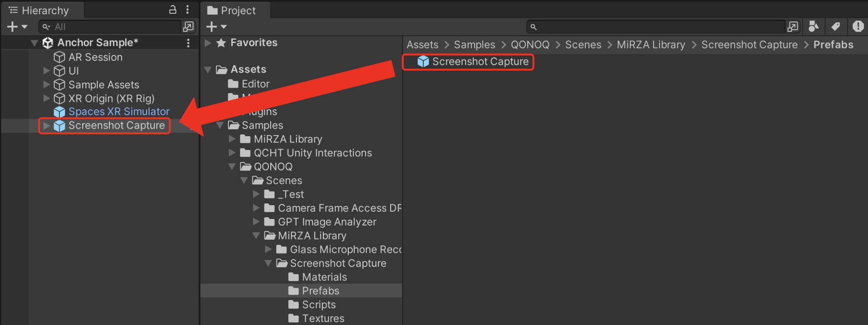Click the Screenshot Capture prefab cube icon in Hierarchy

coord(60,126)
